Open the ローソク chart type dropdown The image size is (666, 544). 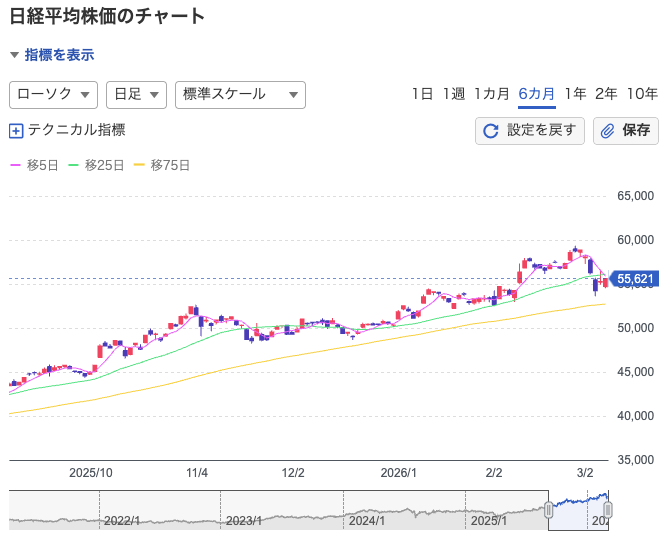53,94
